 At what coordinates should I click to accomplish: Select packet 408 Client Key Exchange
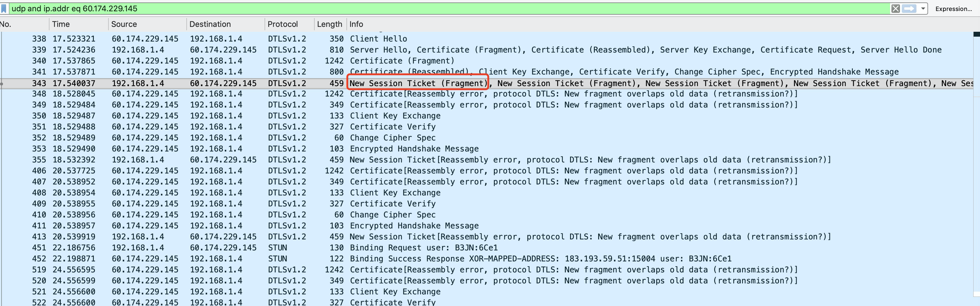[487, 193]
